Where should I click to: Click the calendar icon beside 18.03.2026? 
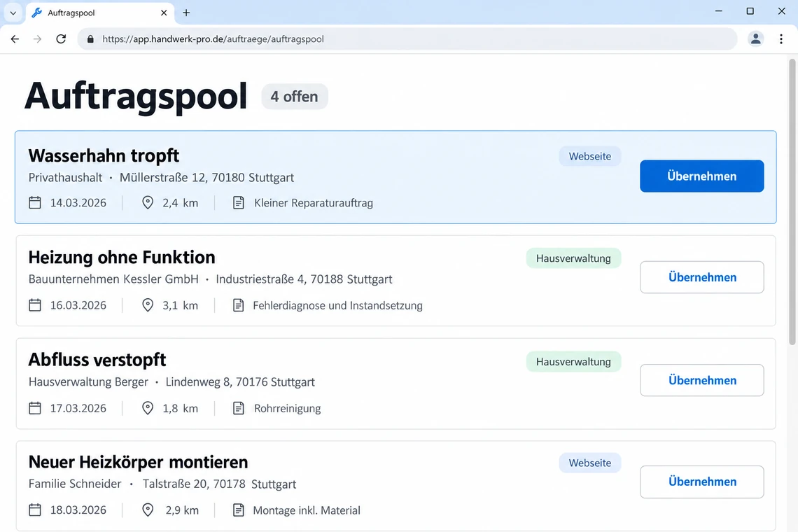(x=34, y=510)
